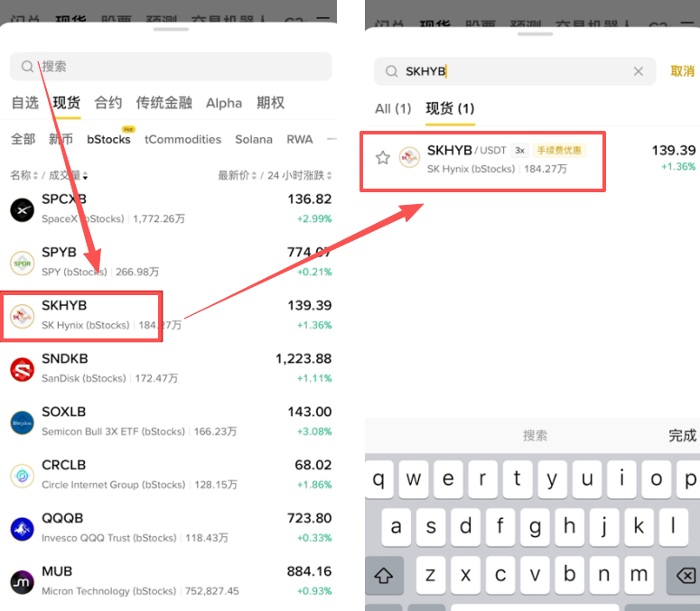Select the tCommodities category filter
Viewport: 700px width, 611px height.
pyautogui.click(x=182, y=140)
